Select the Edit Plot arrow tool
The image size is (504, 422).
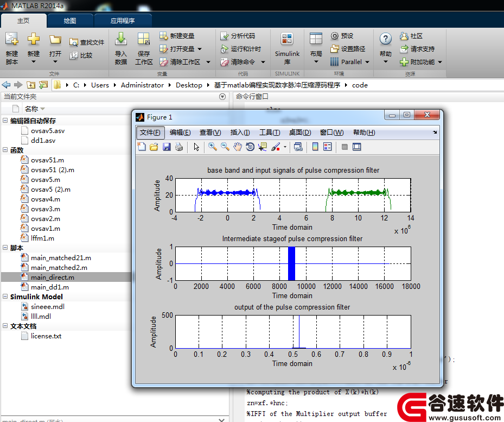(x=196, y=147)
